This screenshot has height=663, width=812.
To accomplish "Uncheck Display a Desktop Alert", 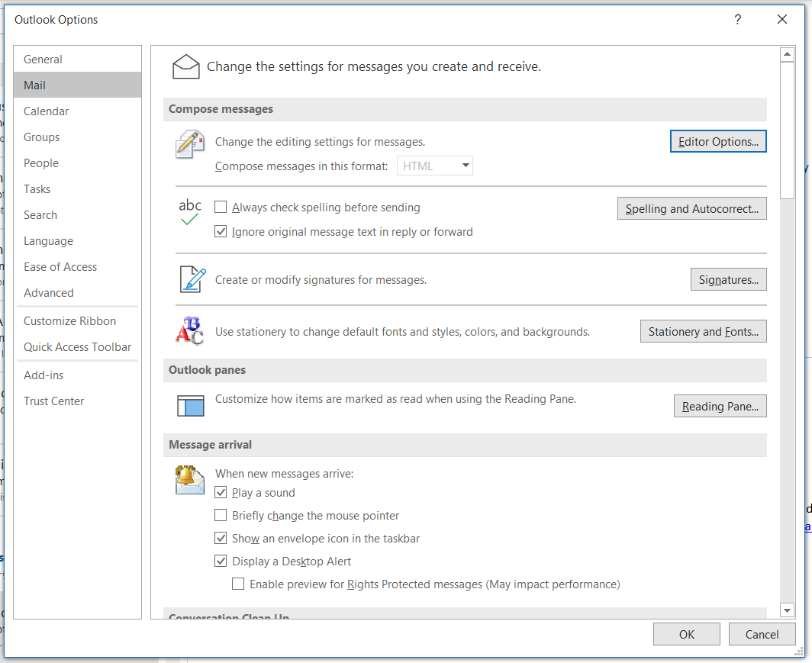I will coord(221,561).
